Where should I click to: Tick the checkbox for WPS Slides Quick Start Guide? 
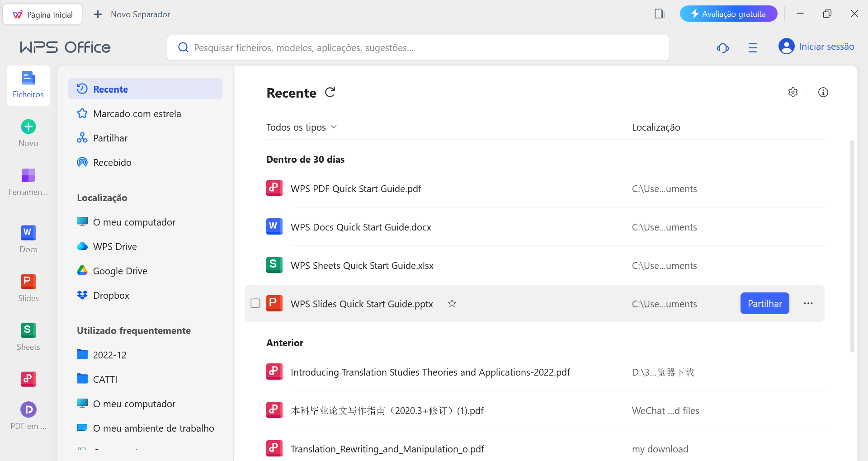(255, 303)
